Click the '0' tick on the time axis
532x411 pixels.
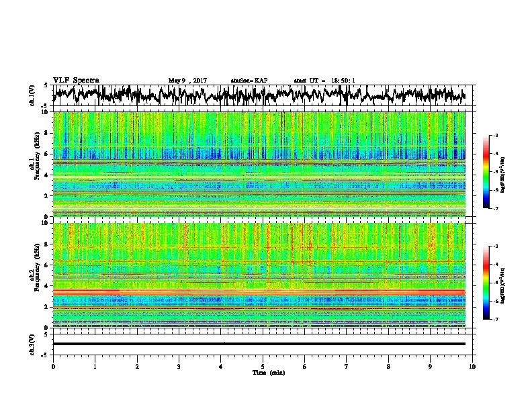(x=53, y=367)
